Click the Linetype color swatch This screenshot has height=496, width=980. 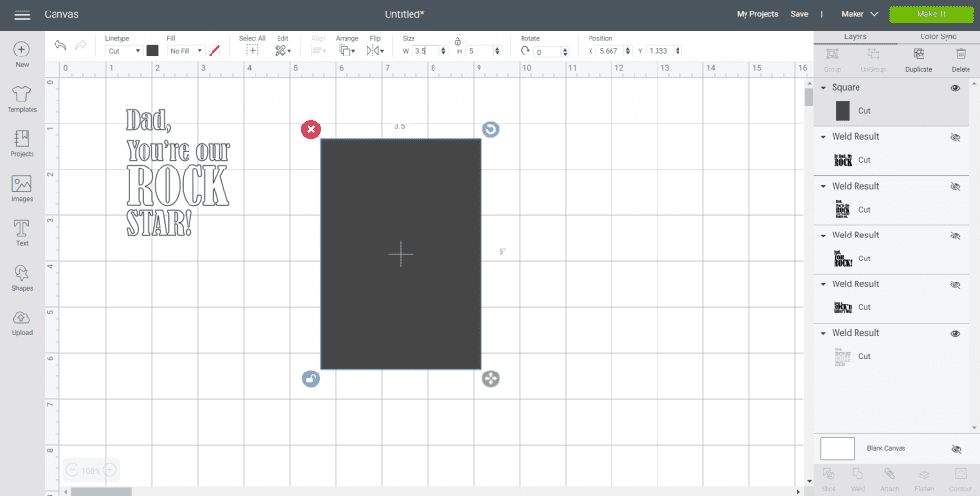pyautogui.click(x=152, y=51)
